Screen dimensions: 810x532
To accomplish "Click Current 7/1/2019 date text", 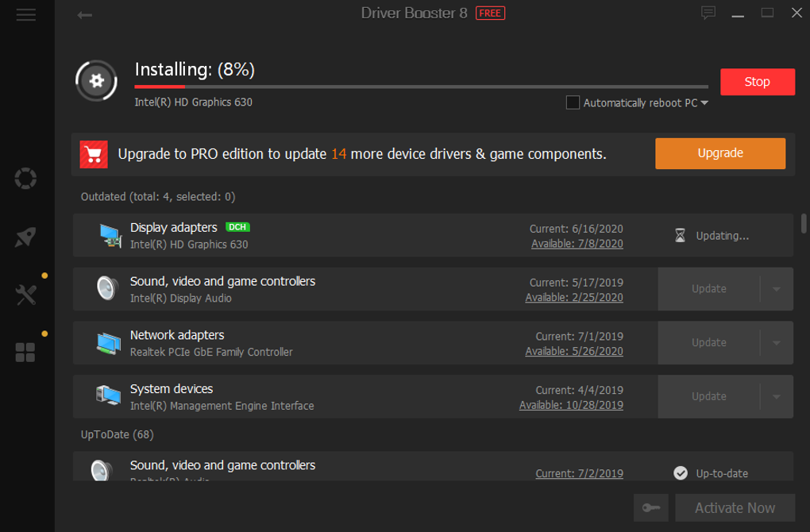I will [x=579, y=336].
